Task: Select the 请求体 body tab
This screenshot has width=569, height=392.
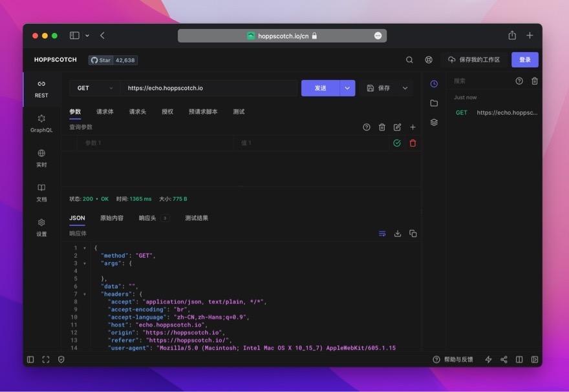Action: point(105,112)
